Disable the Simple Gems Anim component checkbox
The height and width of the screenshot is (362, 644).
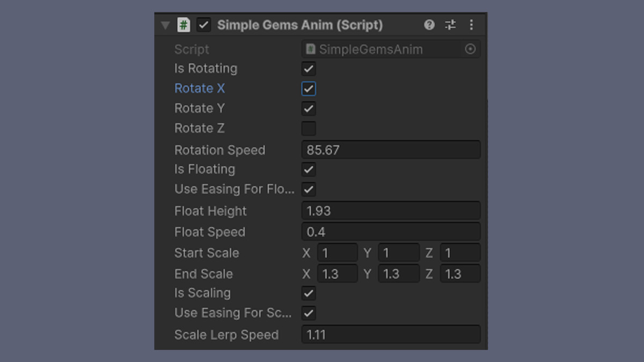pos(202,25)
